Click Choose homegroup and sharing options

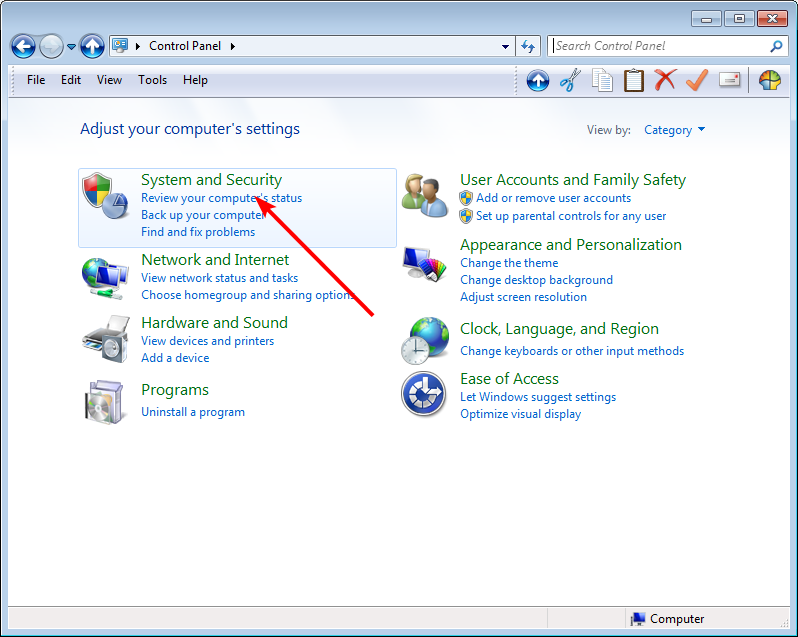tap(248, 295)
